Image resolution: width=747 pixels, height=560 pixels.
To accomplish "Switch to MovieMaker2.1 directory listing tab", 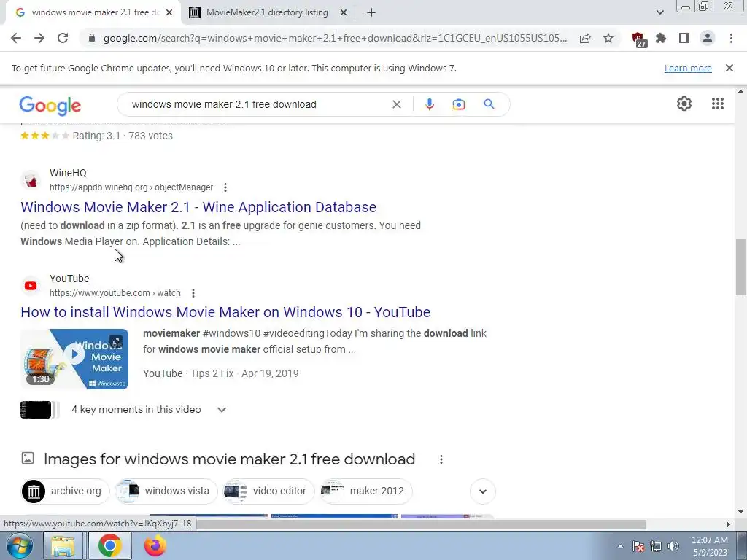I will pos(268,12).
